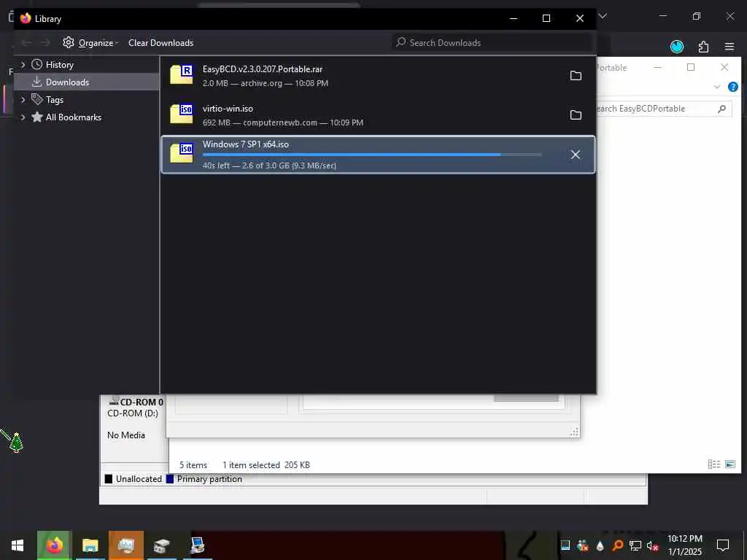Viewport: 747px width, 560px height.
Task: Show virtio-win.iso in containing folder
Action: pyautogui.click(x=576, y=114)
